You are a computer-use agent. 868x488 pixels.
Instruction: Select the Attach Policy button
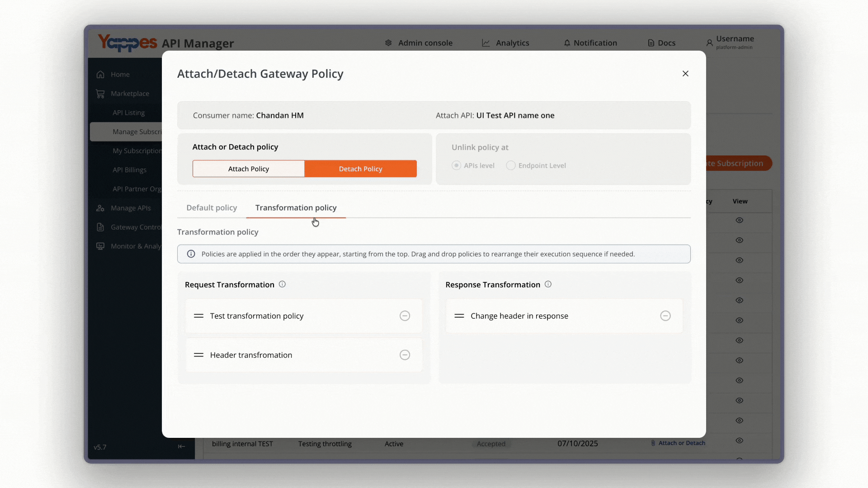[249, 169]
